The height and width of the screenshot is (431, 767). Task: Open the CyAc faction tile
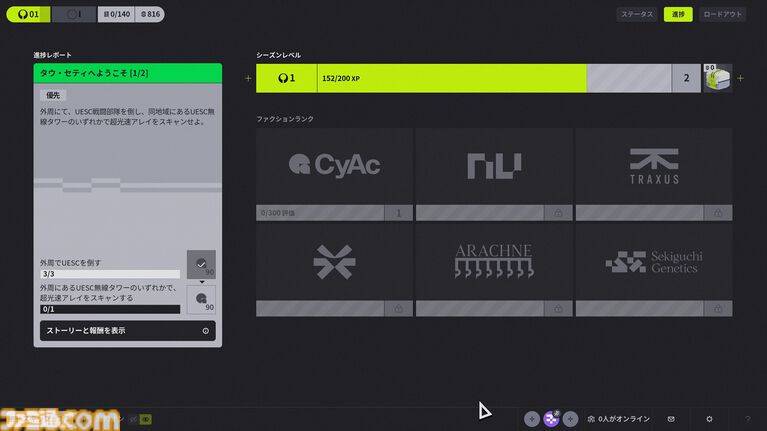click(334, 166)
